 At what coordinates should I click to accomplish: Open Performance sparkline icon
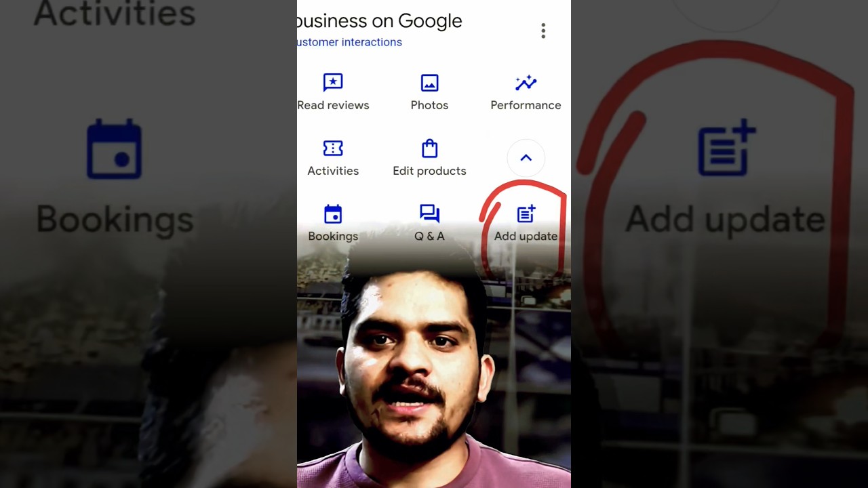(526, 83)
